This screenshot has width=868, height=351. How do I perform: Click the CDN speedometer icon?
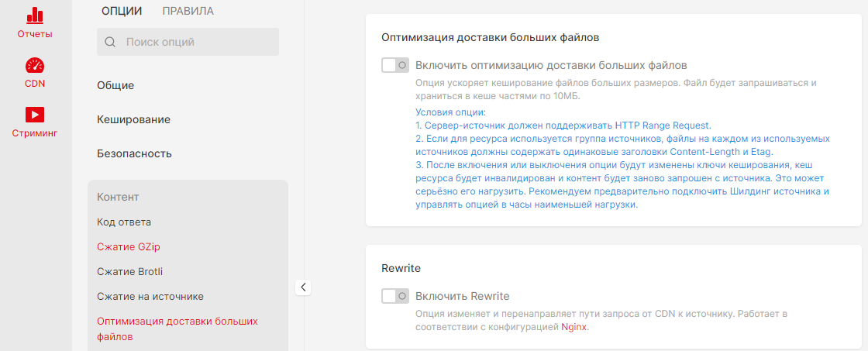pyautogui.click(x=35, y=65)
